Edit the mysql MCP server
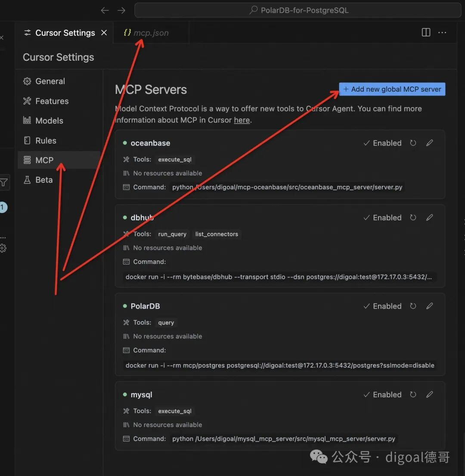 pos(429,394)
